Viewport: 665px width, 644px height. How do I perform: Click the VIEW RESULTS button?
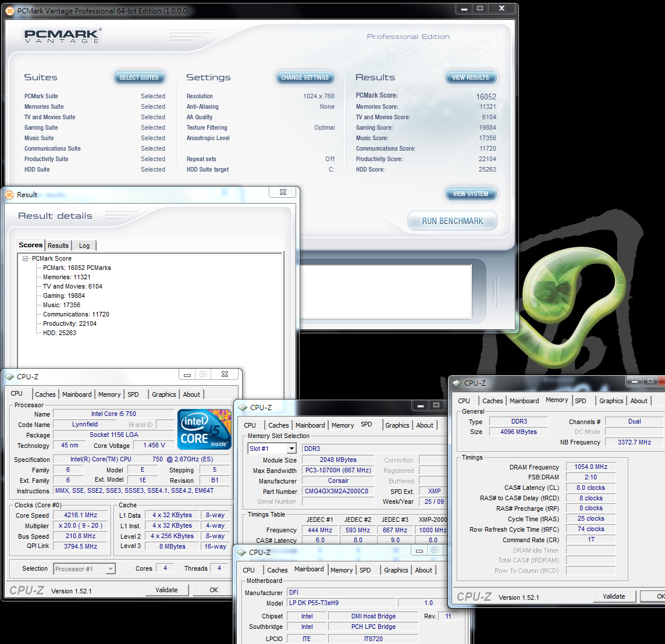tap(470, 77)
